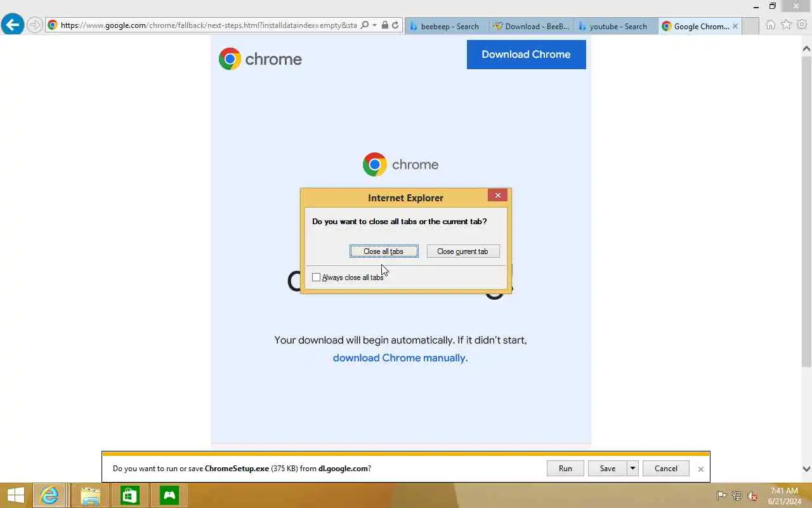
Task: Switch to the youtube - Search tab
Action: (615, 26)
